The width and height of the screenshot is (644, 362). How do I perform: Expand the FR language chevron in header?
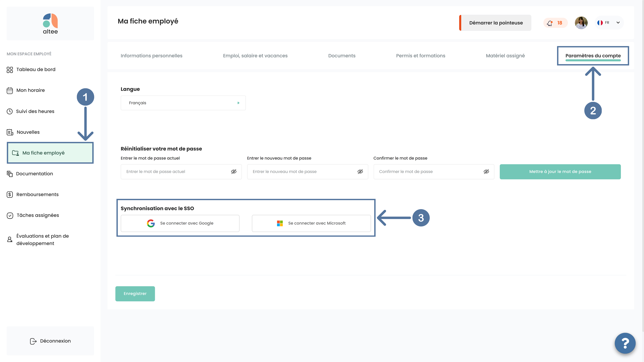click(x=618, y=23)
